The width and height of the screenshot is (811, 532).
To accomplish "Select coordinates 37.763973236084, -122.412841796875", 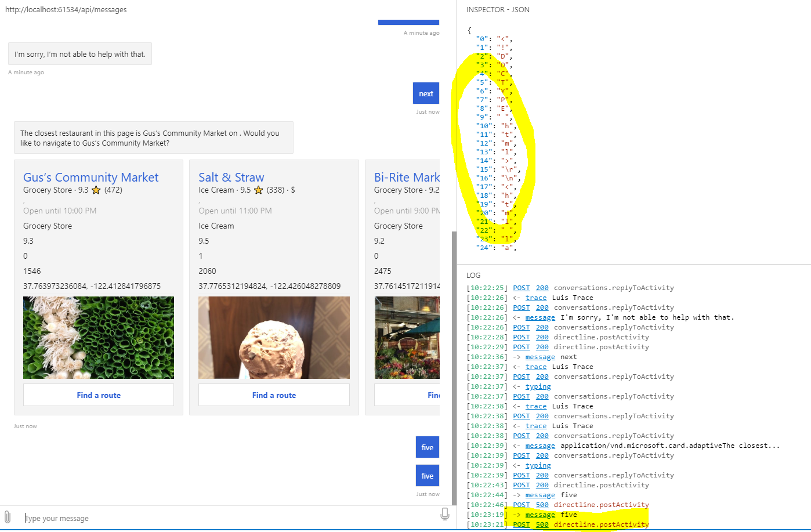I will [x=92, y=286].
